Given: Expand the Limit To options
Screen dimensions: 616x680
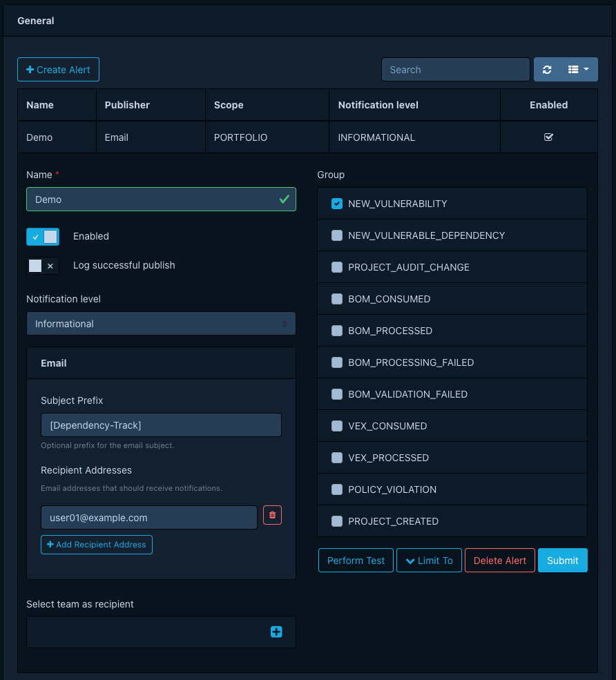Looking at the screenshot, I should click(x=429, y=560).
